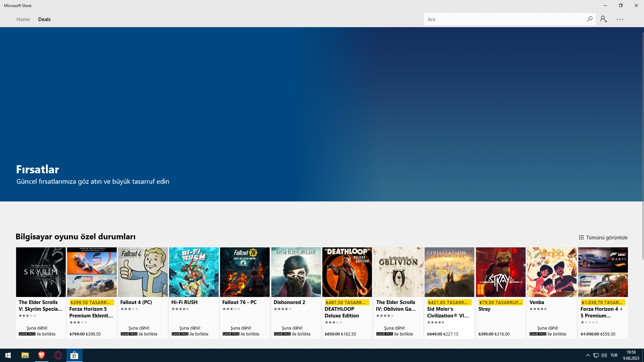Open DEATHLOOP Deluxe Edition listing
Viewport: 644px width, 362px height.
click(x=347, y=272)
